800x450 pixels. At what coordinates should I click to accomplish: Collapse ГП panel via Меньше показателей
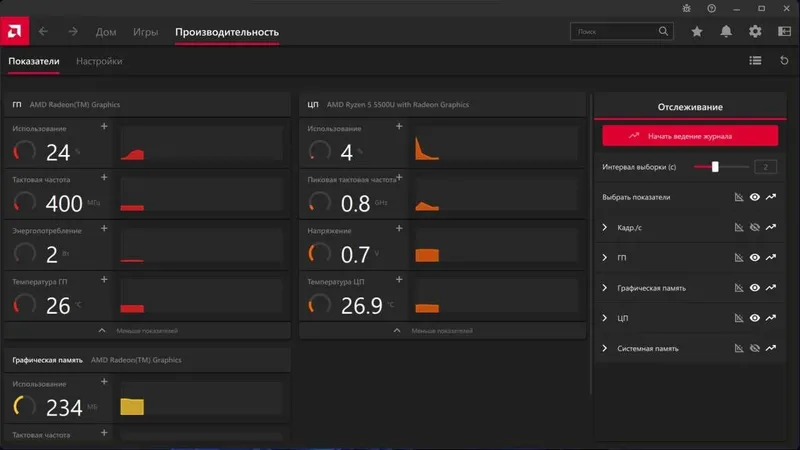(138, 331)
